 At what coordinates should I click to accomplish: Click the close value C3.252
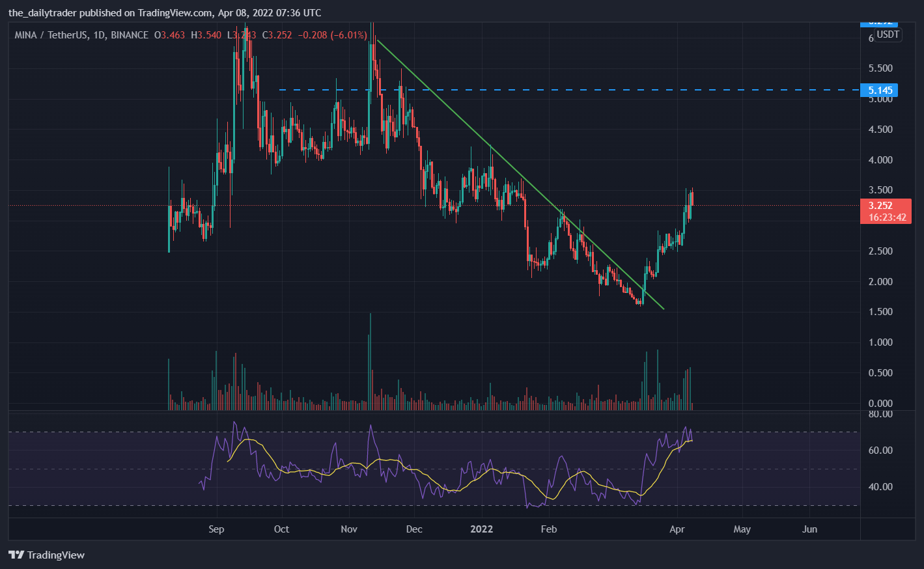coord(277,35)
